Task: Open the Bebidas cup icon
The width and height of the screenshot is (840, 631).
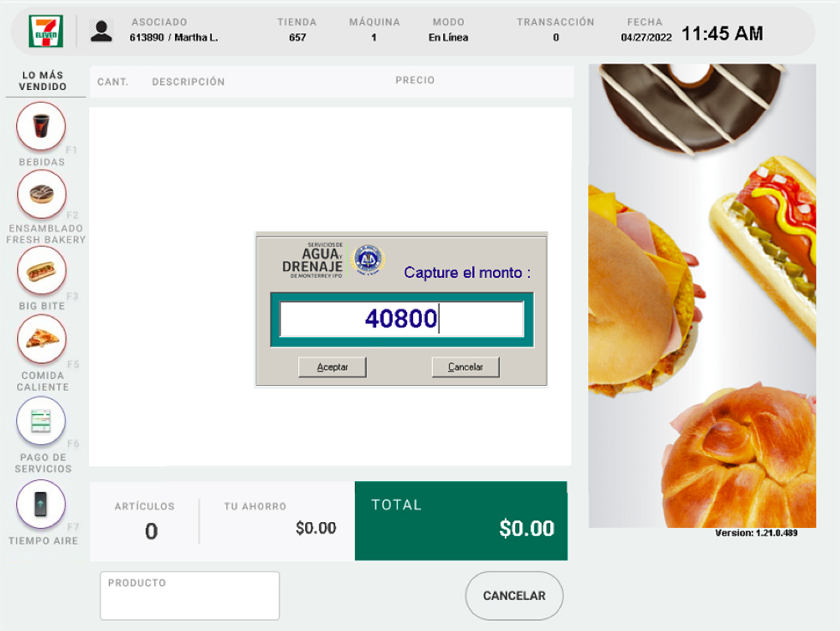Action: (x=41, y=126)
